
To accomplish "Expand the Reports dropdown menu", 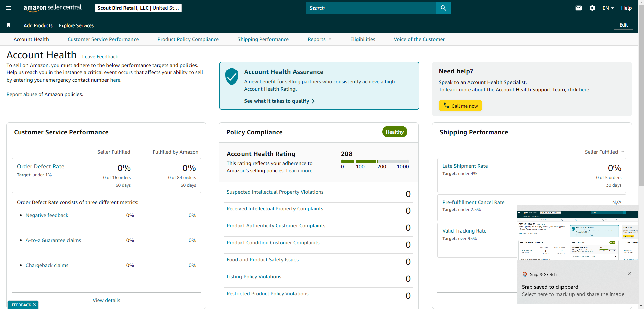I will pos(320,39).
